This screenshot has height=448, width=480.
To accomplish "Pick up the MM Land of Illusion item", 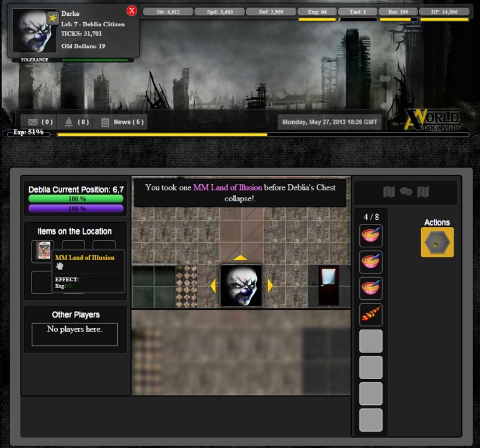I will click(43, 251).
